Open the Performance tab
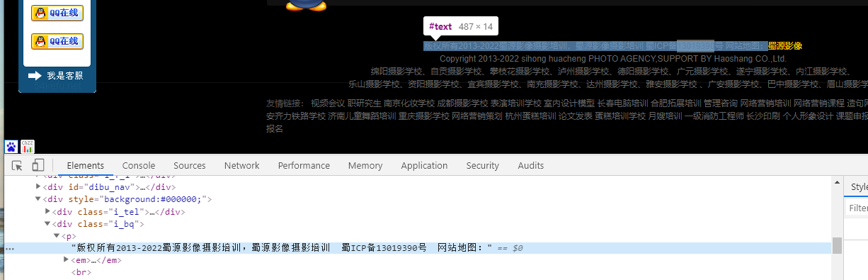The width and height of the screenshot is (868, 280). (x=304, y=165)
